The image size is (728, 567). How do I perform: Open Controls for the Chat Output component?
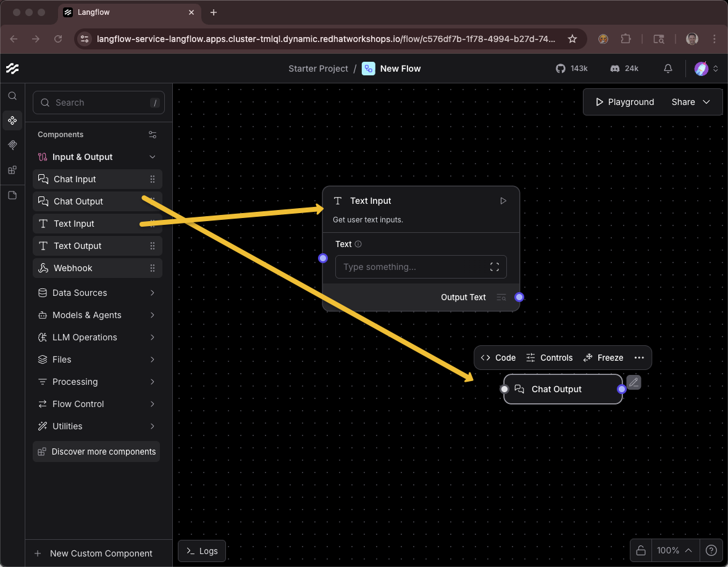pos(549,358)
